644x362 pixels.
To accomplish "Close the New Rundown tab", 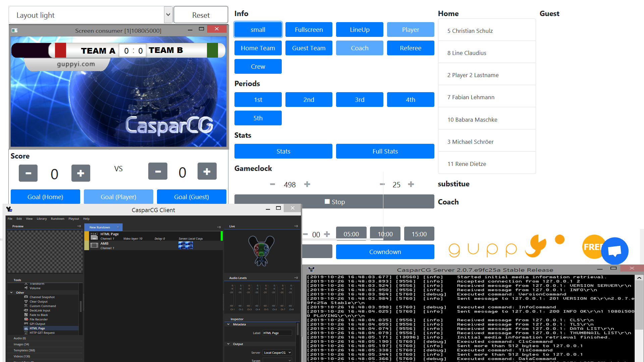I will click(118, 227).
